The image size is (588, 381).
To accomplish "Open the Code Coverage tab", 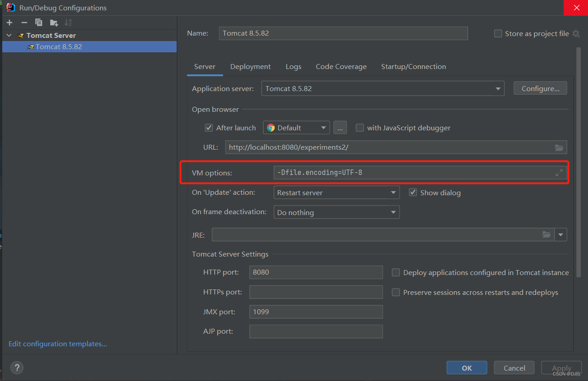I will click(341, 67).
